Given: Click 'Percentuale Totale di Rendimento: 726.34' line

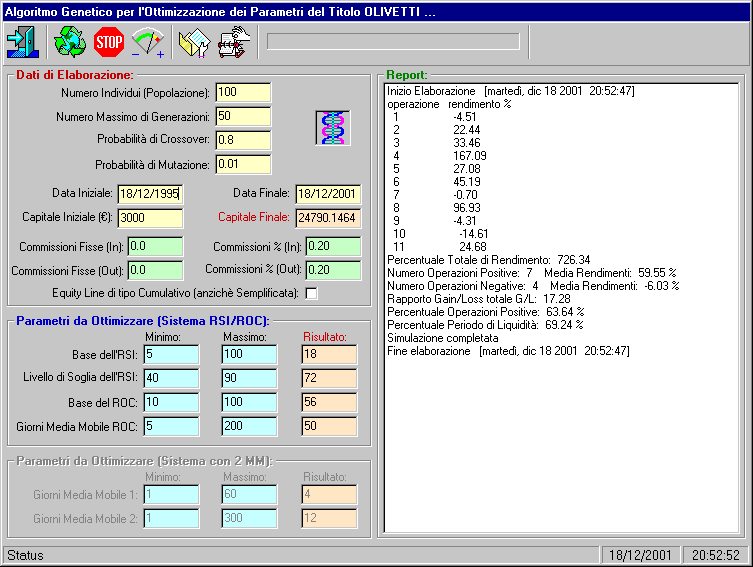Looking at the screenshot, I should click(x=489, y=260).
